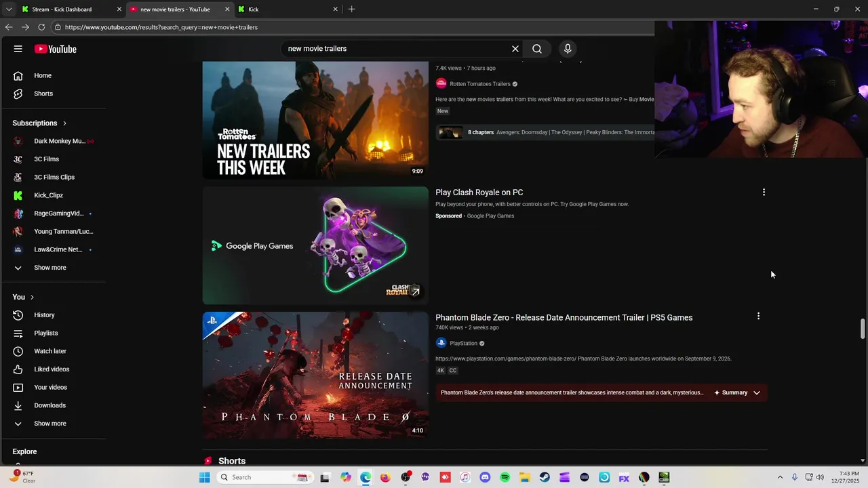This screenshot has height=488, width=868.
Task: Play the Phantom Blade Zero trailer thumbnail
Action: [315, 375]
